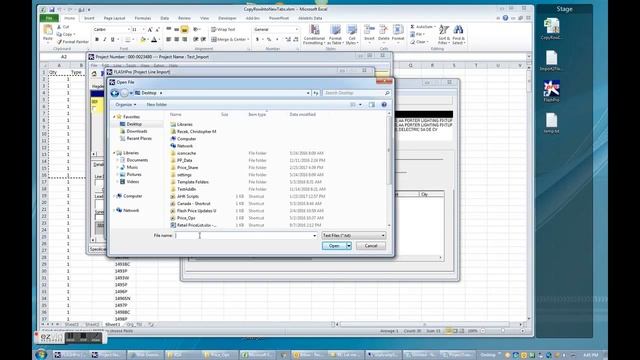Collapse the Libraries tree group

coord(114,153)
